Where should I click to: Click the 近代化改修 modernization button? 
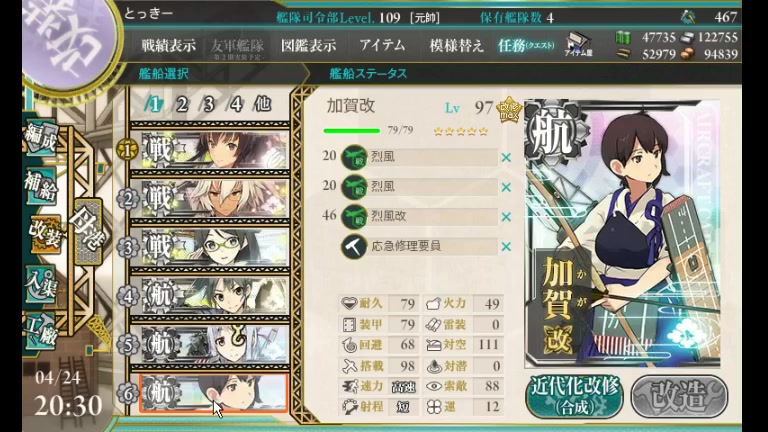[575, 396]
